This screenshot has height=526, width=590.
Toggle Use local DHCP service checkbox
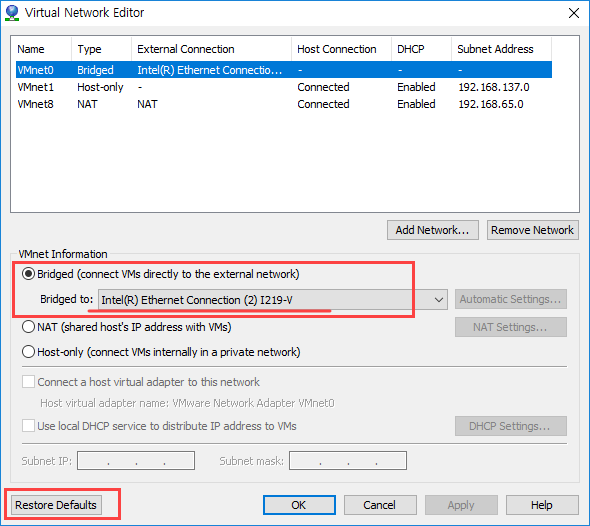point(28,426)
